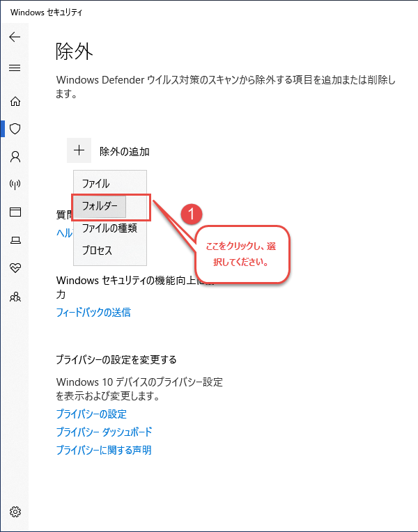The width and height of the screenshot is (418, 532).
Task: Open the プライバシー ダッシュボード link
Action: tap(104, 432)
